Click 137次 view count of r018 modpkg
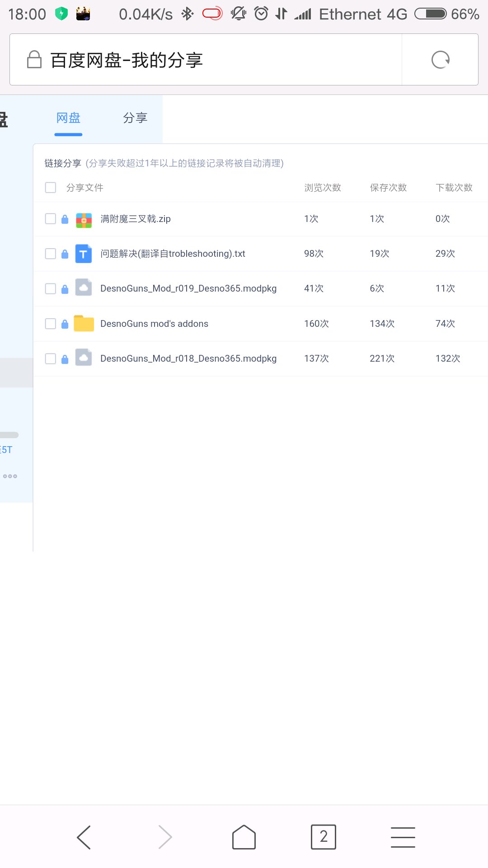This screenshot has width=488, height=868. point(316,359)
